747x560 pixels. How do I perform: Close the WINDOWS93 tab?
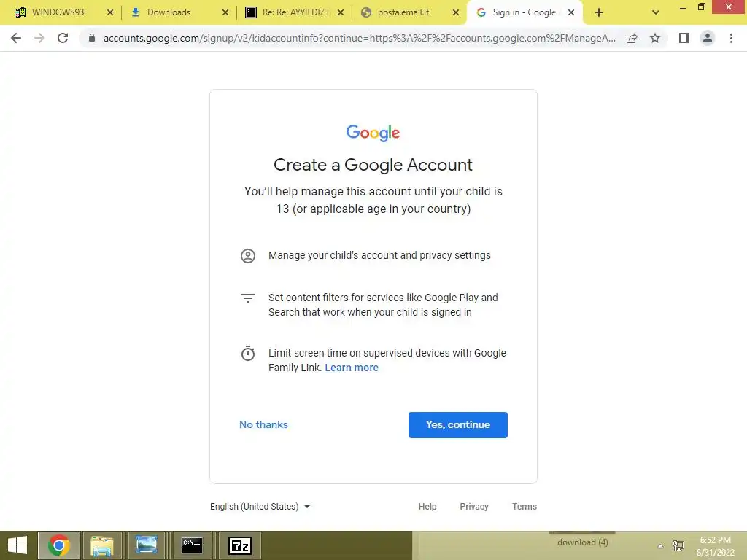(110, 12)
